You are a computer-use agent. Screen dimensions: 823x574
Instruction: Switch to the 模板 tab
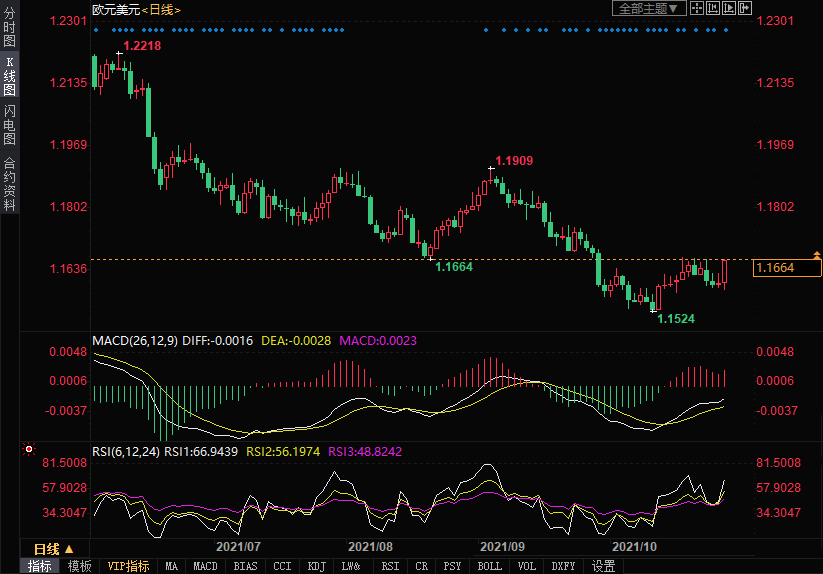point(80,566)
